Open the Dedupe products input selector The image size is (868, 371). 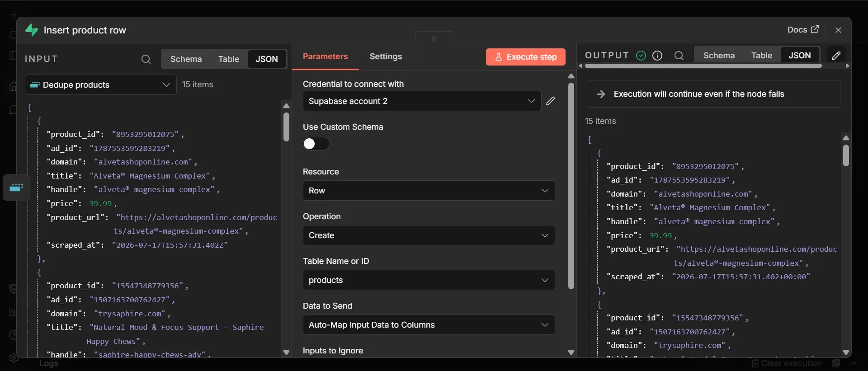(x=100, y=85)
